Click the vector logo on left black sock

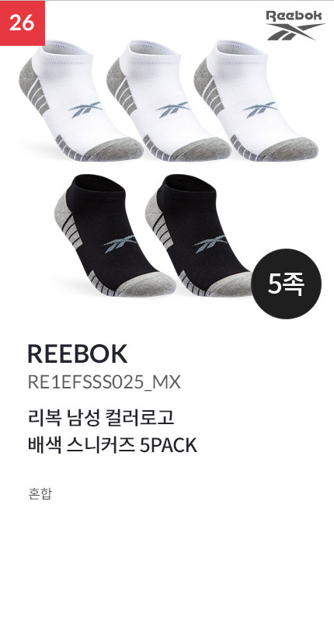tap(120, 244)
